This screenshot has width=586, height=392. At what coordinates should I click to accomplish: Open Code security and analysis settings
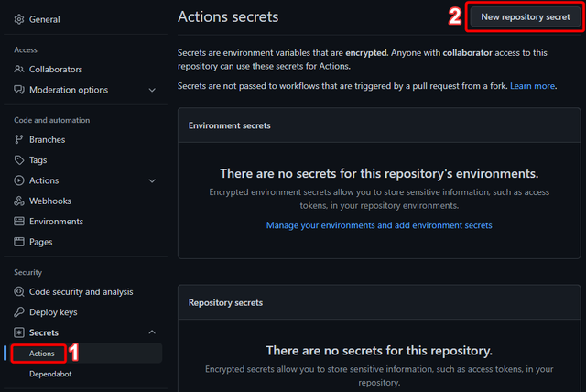pyautogui.click(x=81, y=292)
